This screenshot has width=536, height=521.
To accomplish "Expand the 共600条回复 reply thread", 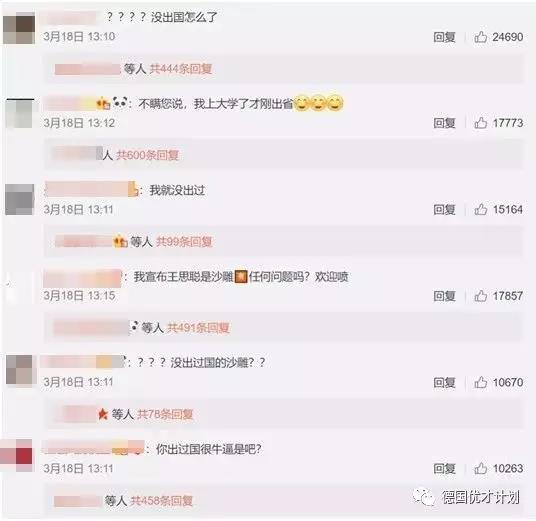I will [x=147, y=155].
